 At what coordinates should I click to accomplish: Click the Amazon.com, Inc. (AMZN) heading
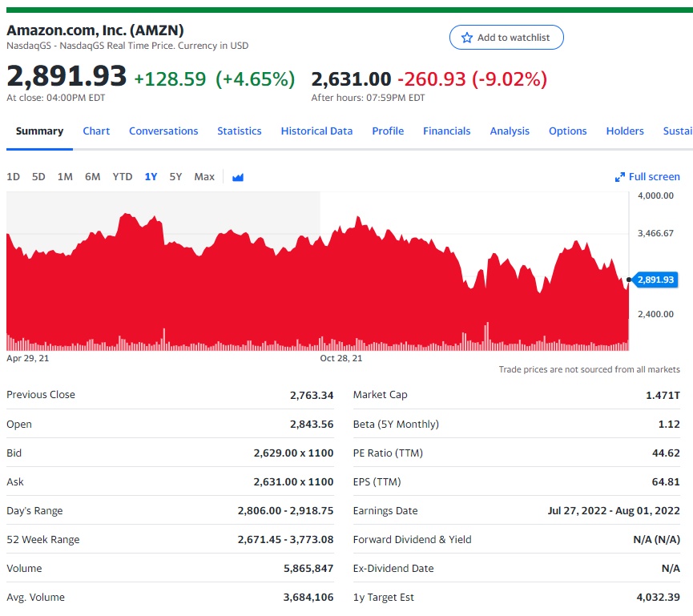pos(95,30)
